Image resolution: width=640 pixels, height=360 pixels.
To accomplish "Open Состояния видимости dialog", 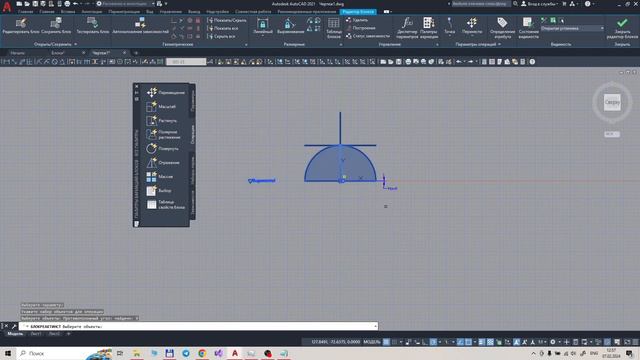I will click(528, 28).
